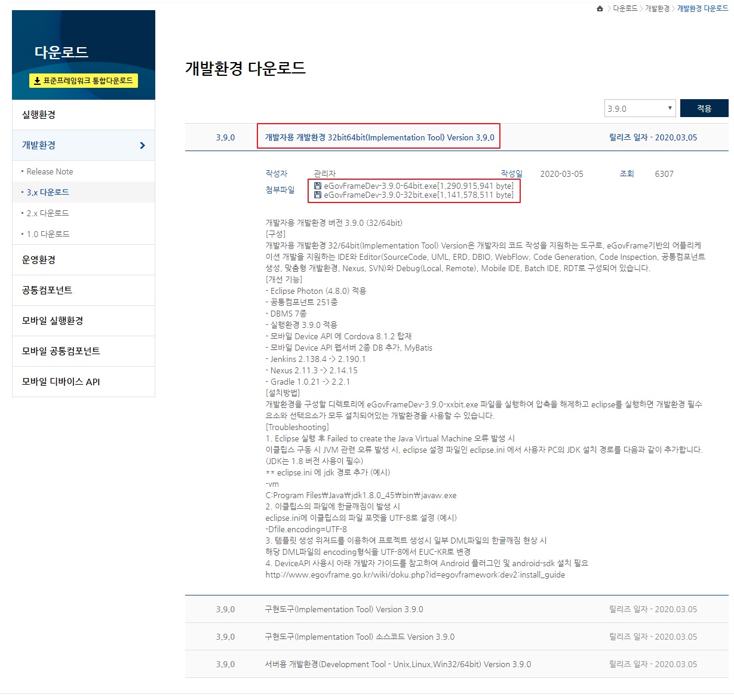The height and width of the screenshot is (700, 734).
Task: Open the 3.9.0 version dropdown
Action: (x=640, y=109)
